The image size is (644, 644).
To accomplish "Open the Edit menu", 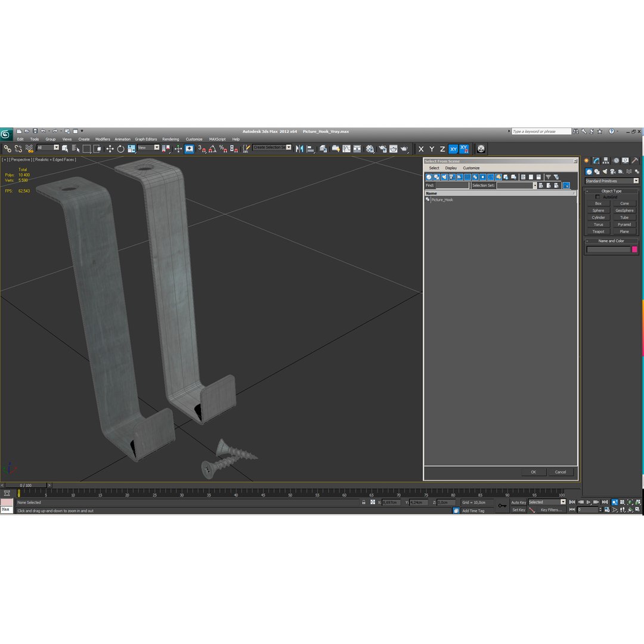I will click(x=20, y=139).
